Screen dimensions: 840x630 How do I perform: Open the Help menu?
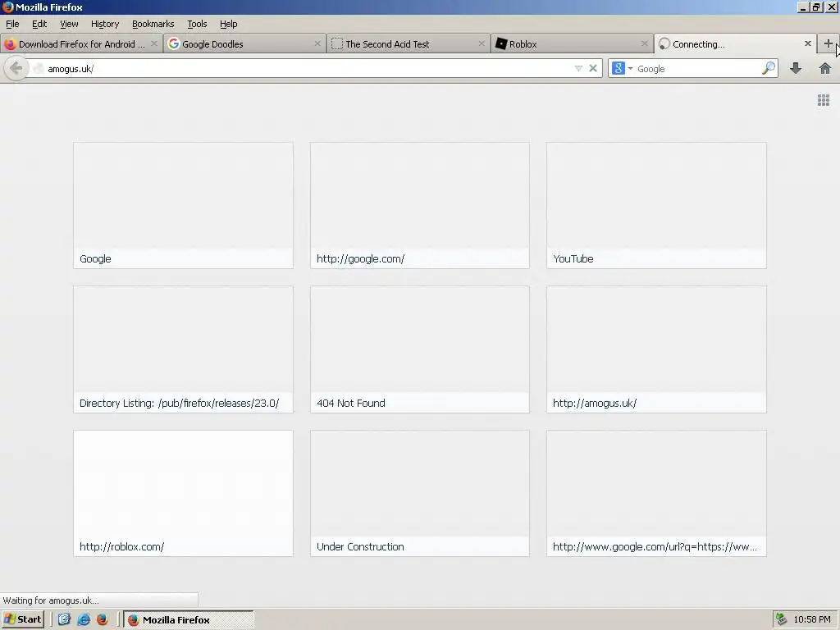228,24
